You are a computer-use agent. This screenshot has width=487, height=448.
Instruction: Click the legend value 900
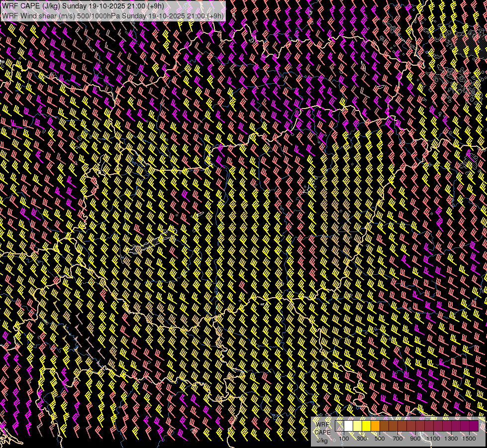point(415,439)
